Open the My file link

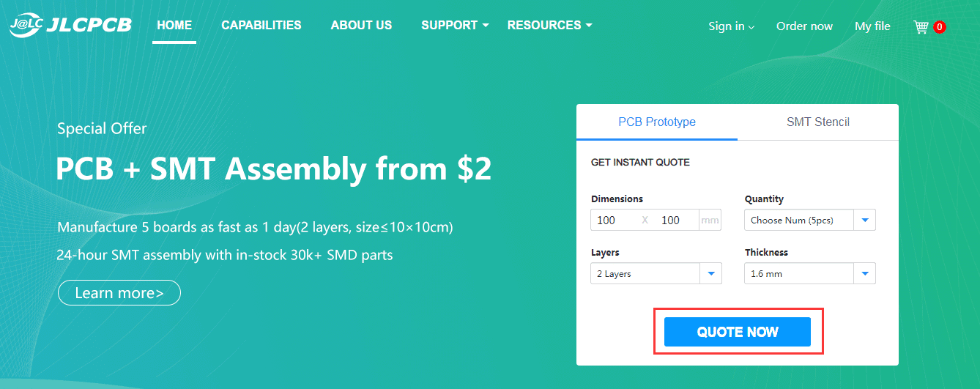click(x=872, y=26)
